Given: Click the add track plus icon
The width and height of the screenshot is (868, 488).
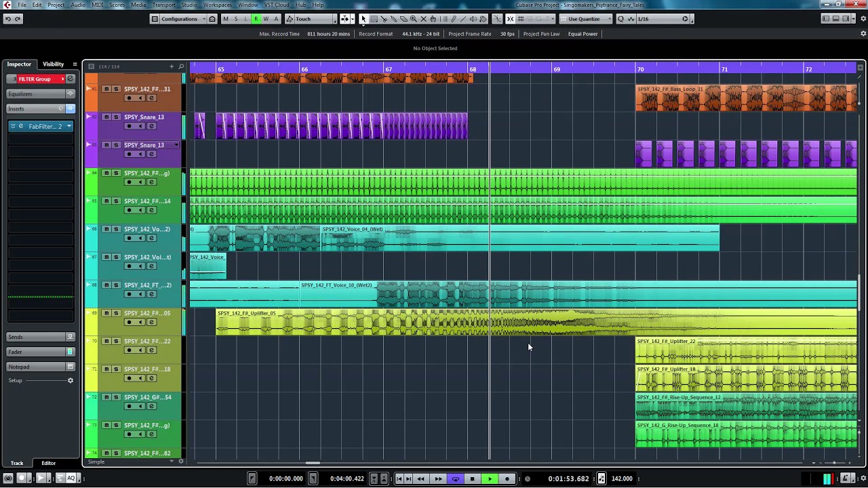Looking at the screenshot, I should pyautogui.click(x=172, y=66).
